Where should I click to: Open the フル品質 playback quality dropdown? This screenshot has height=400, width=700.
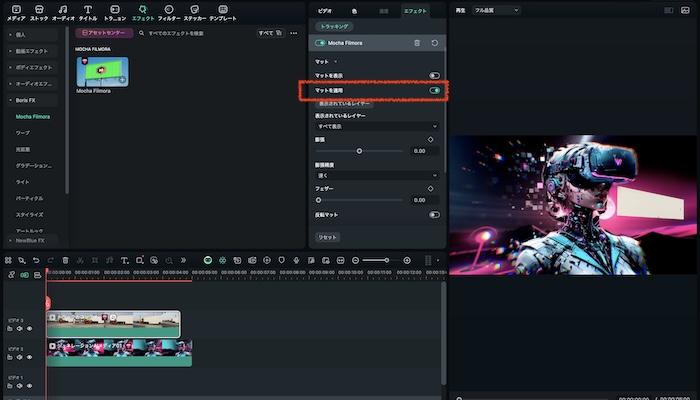pos(496,10)
